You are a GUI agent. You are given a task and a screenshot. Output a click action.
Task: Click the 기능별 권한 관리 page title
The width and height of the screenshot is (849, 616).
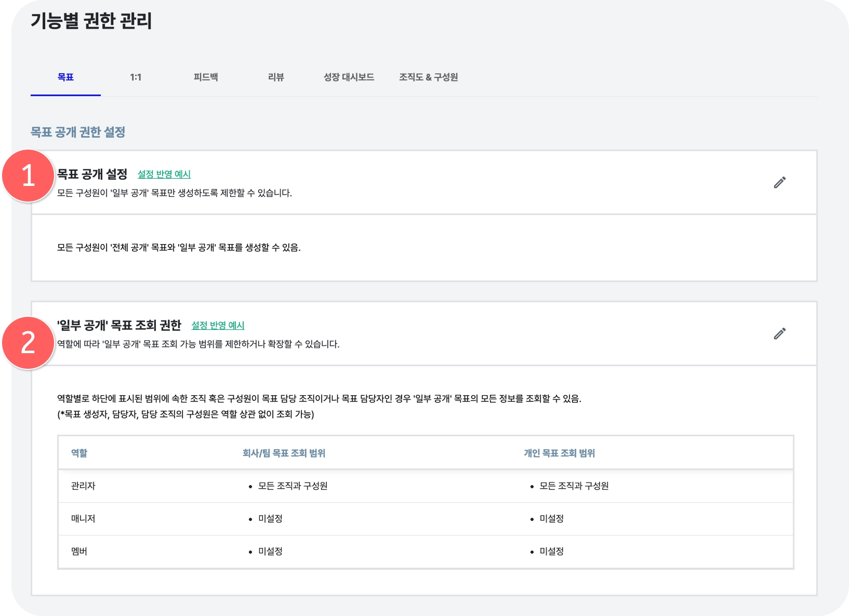(91, 21)
